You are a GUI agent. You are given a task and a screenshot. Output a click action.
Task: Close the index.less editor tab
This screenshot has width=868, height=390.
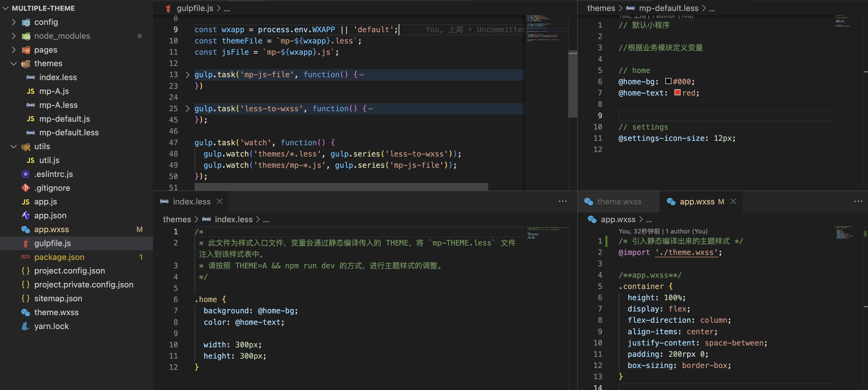[x=220, y=201]
